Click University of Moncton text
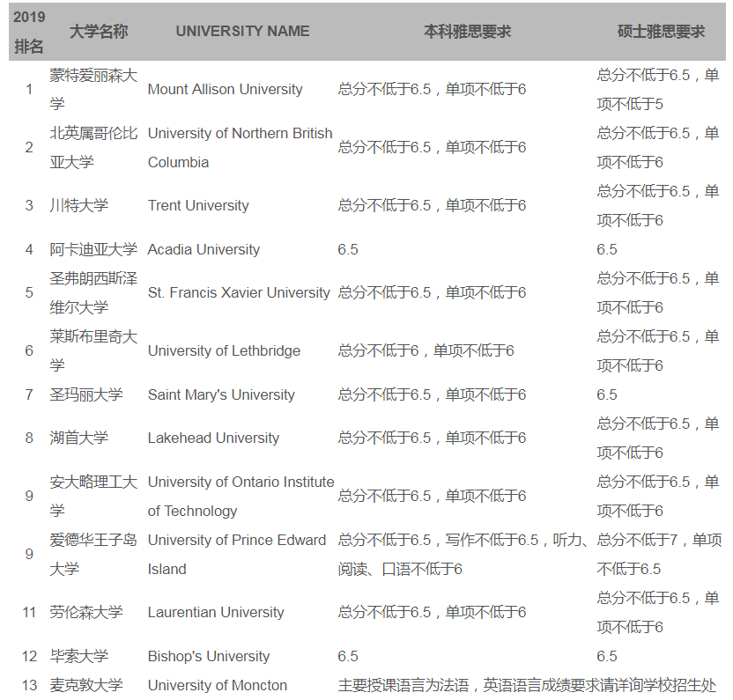The image size is (733, 700). click(x=217, y=685)
